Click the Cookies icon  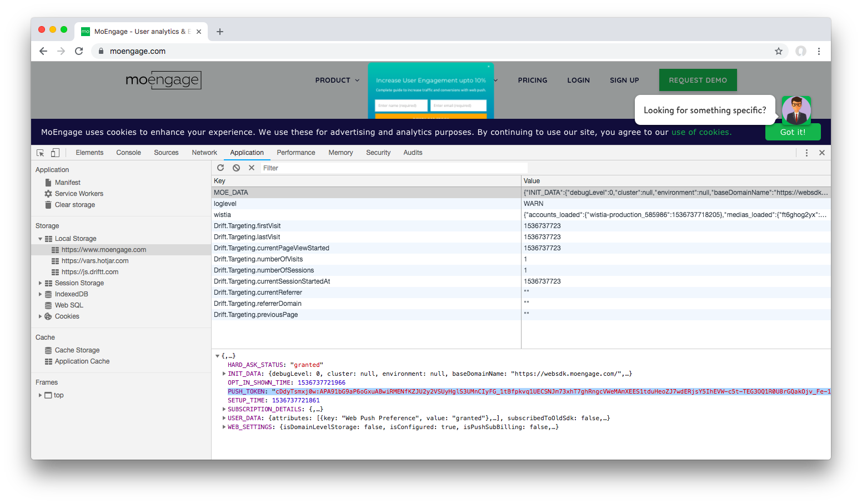click(x=48, y=316)
